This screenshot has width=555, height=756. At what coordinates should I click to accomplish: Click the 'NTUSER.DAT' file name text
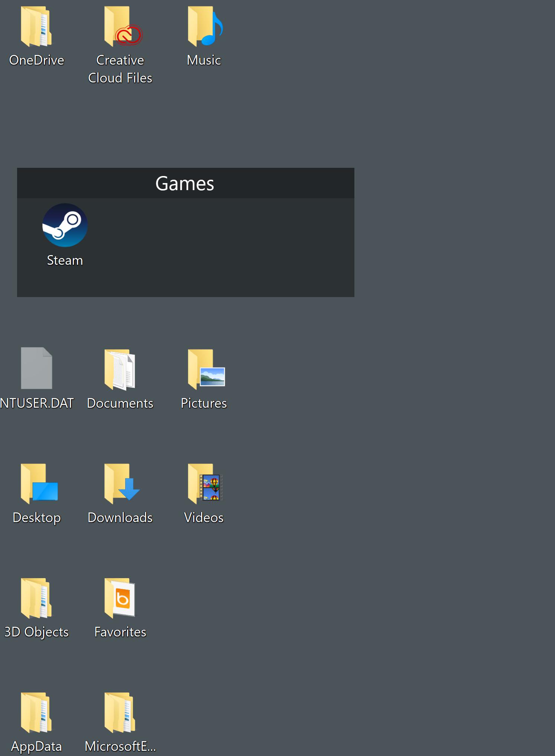(36, 403)
